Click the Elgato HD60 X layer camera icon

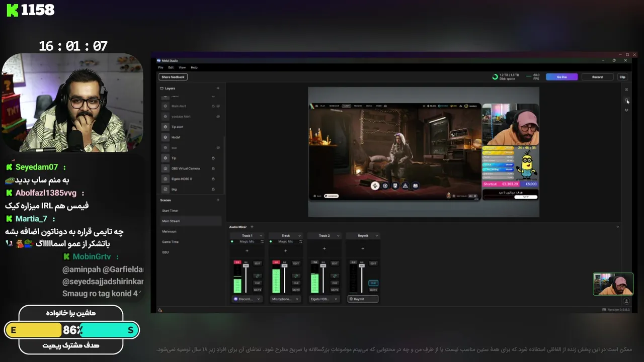point(166,178)
